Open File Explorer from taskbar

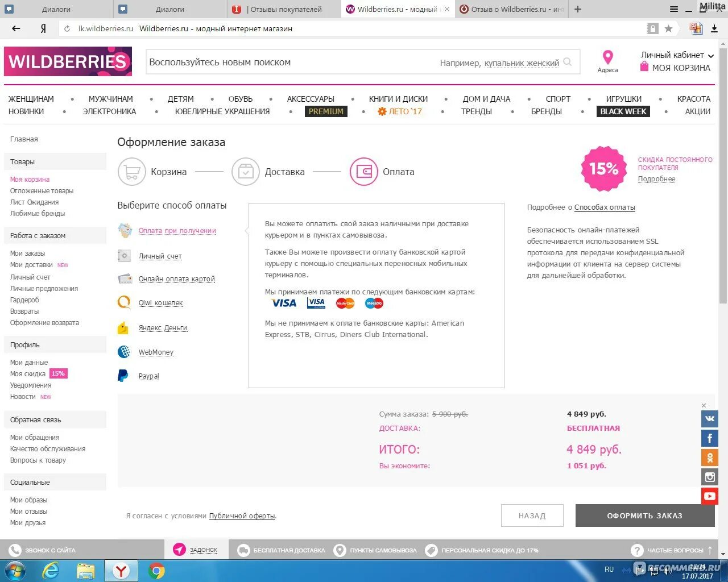coord(86,571)
